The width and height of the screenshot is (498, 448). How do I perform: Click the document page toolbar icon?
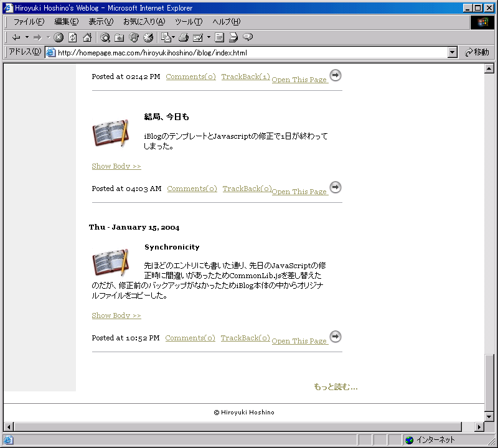pyautogui.click(x=219, y=37)
